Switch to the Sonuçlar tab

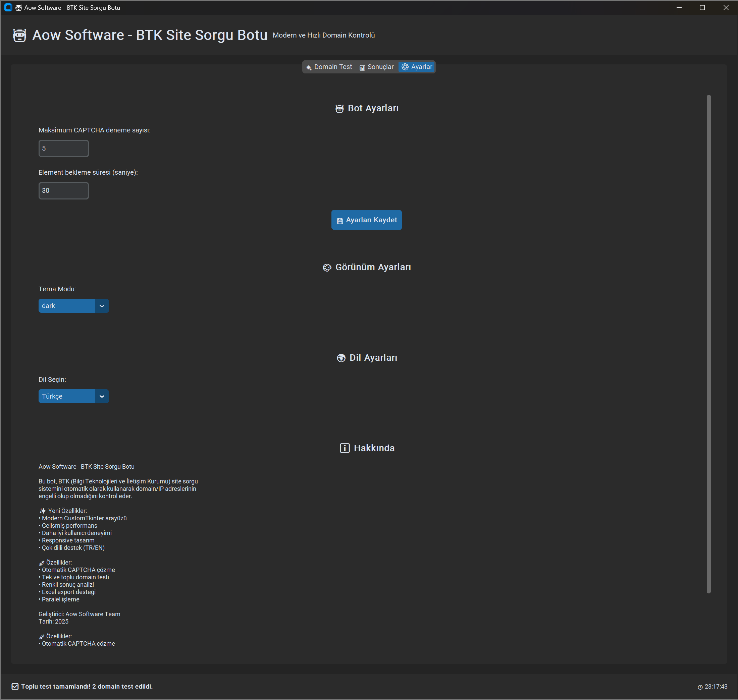[x=377, y=67]
